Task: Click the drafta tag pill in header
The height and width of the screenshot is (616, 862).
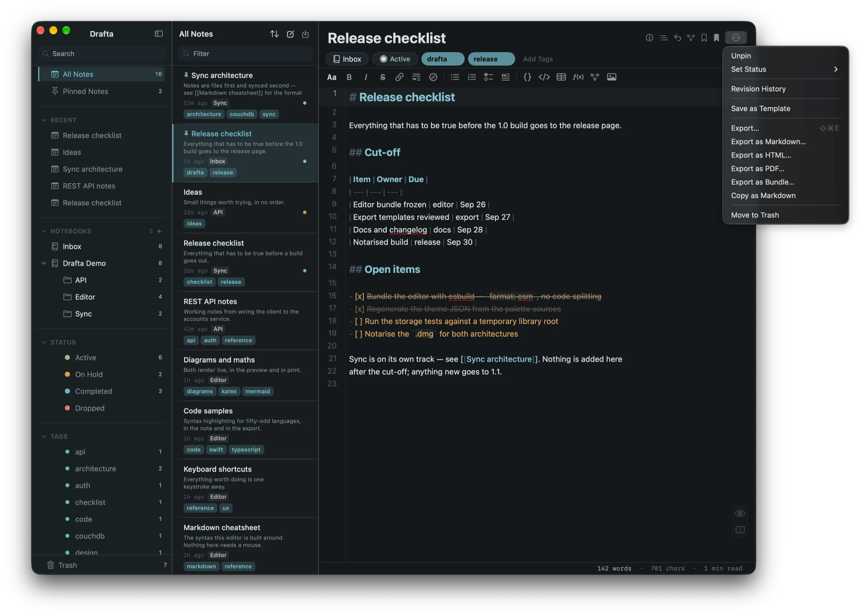Action: (x=442, y=59)
